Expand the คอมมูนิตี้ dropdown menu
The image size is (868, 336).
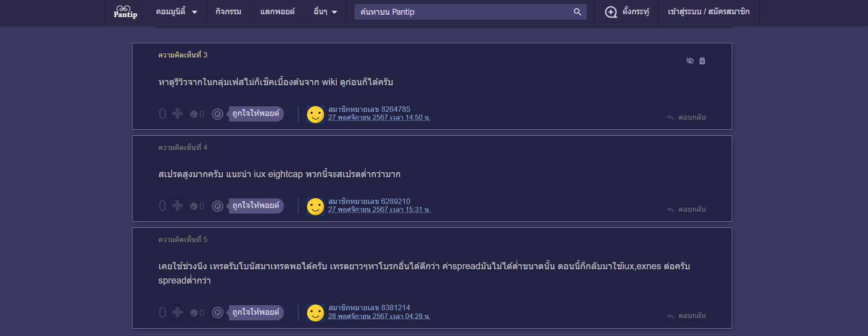[x=177, y=12]
